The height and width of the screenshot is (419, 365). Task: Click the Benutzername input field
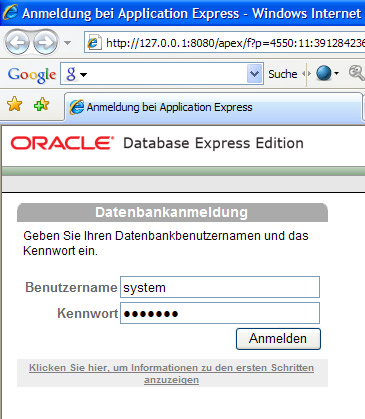point(220,287)
